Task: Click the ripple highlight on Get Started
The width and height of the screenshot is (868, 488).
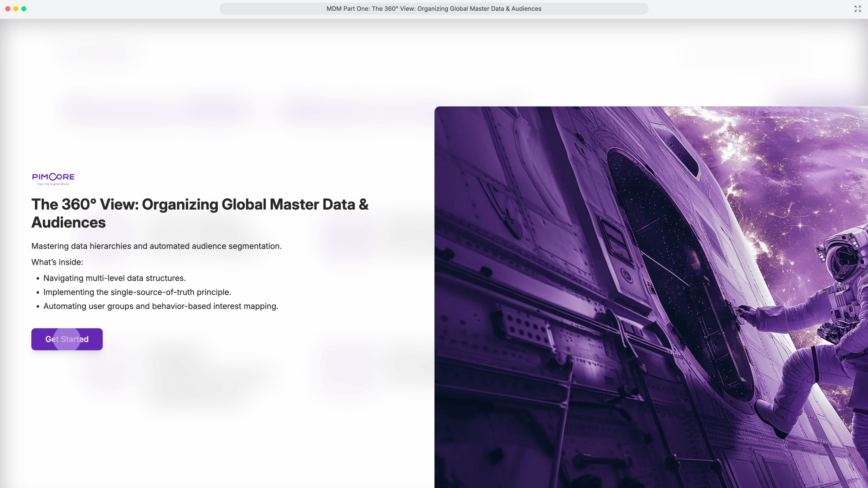Action: pos(67,339)
